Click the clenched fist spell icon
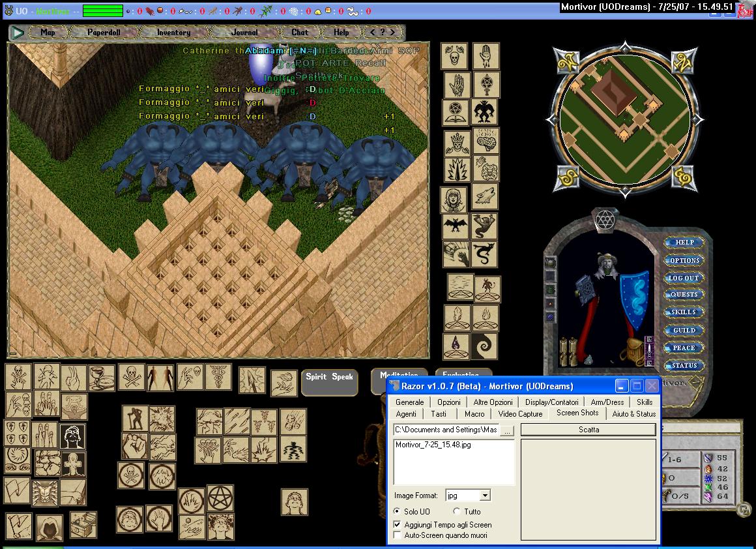The image size is (756, 549). pyautogui.click(x=134, y=446)
